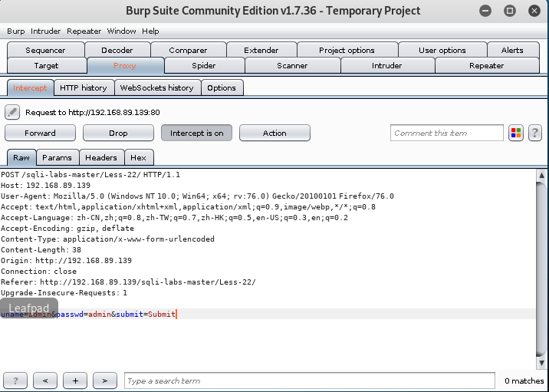Click the POST request line text
The width and height of the screenshot is (549, 392).
pos(90,175)
